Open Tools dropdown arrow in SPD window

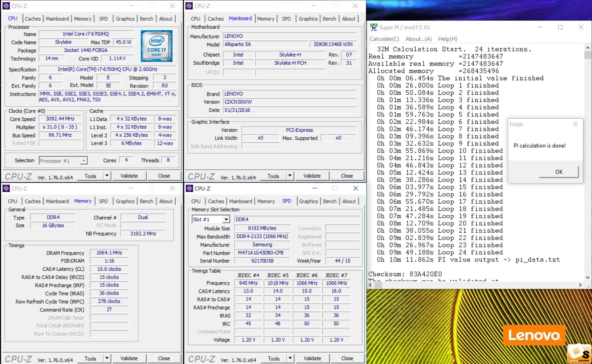(290, 358)
